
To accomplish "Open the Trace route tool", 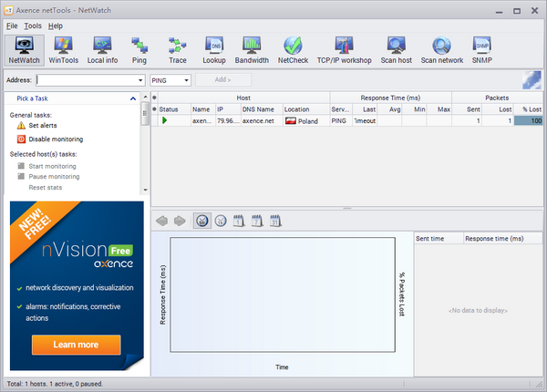I will pos(177,50).
